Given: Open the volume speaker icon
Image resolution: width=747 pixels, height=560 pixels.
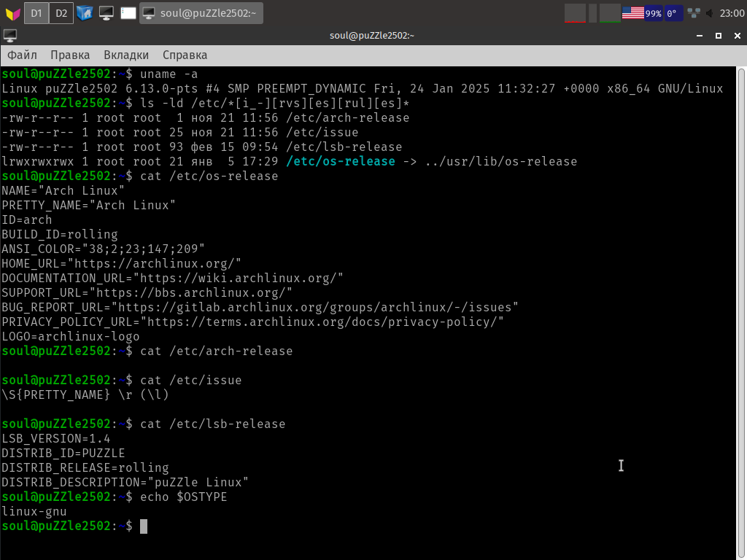Looking at the screenshot, I should [x=710, y=13].
